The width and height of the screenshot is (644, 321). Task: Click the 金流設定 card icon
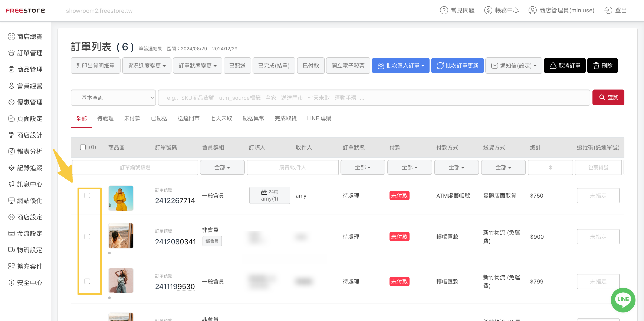click(x=11, y=233)
